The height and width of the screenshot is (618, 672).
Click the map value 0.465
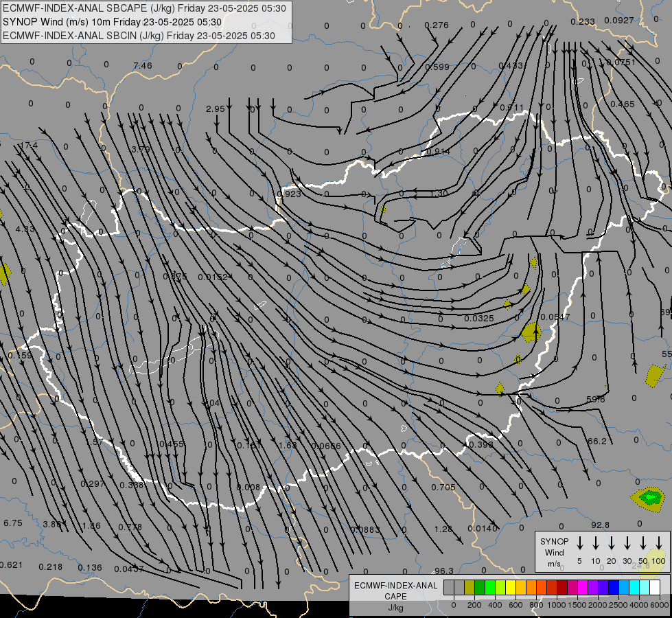pyautogui.click(x=623, y=104)
